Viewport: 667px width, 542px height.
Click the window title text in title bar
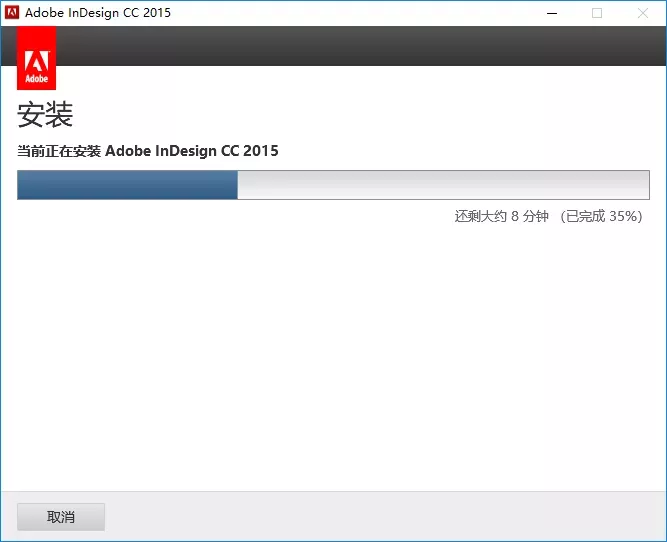98,13
